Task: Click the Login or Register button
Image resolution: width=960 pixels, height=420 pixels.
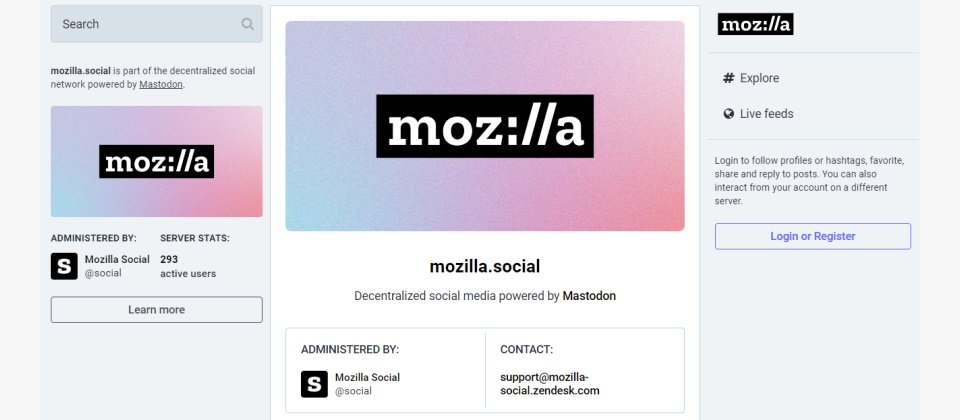Action: (813, 236)
